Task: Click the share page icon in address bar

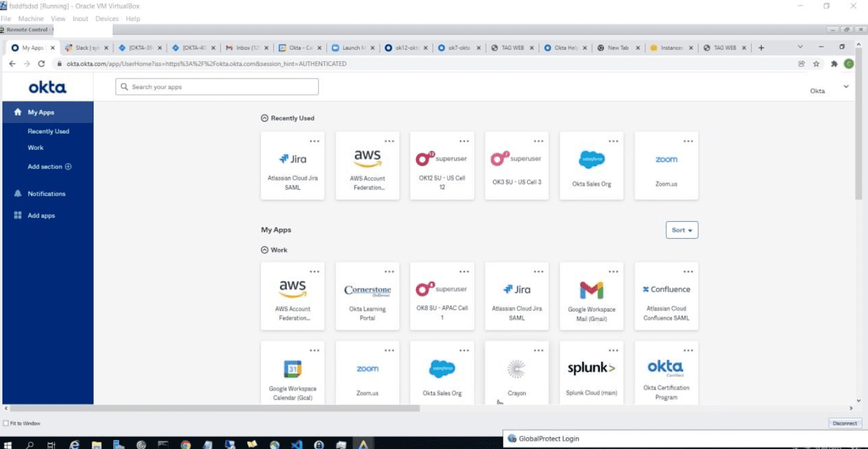Action: tap(801, 64)
